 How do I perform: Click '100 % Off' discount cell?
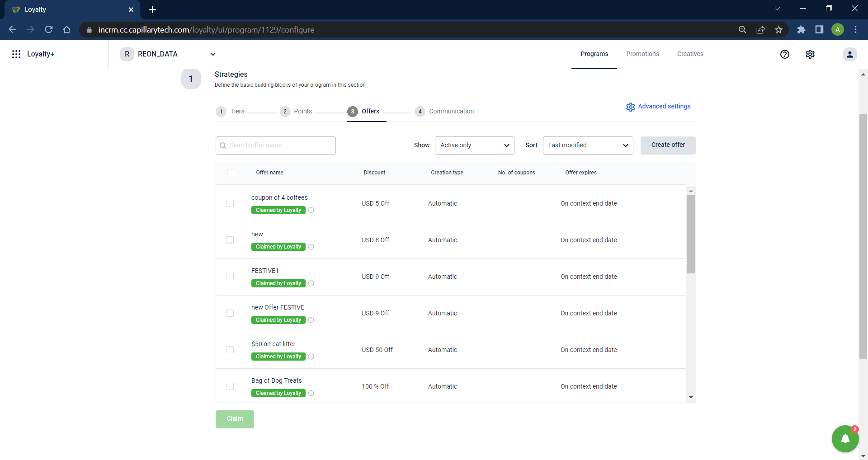(x=375, y=387)
